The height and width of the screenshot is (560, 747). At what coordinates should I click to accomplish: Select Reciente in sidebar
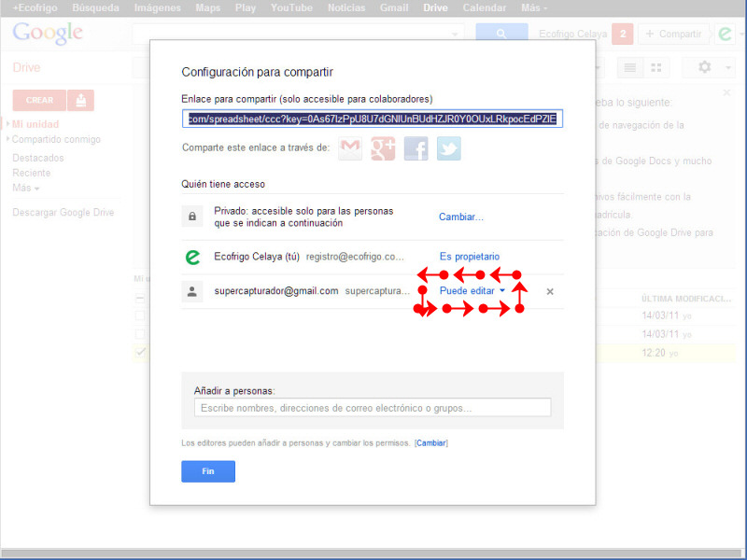32,173
